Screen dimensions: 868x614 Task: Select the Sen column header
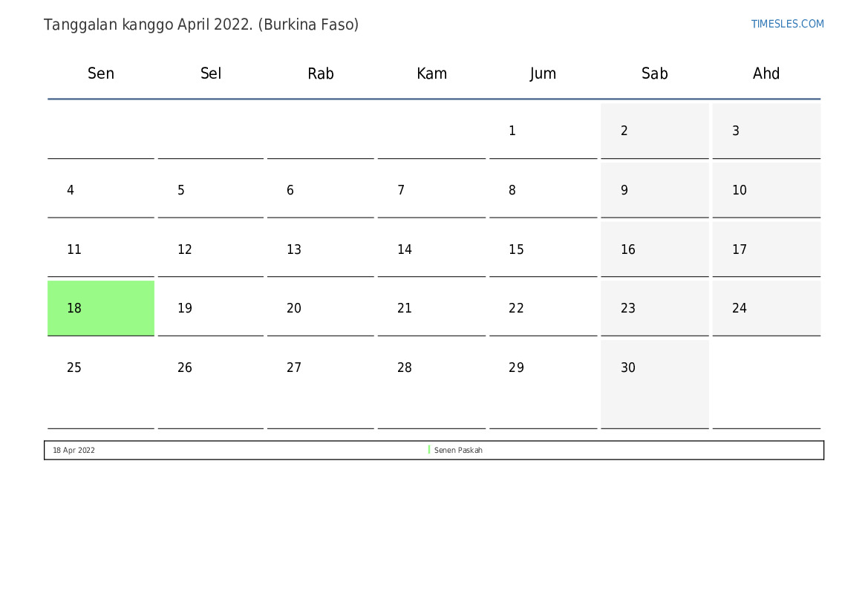click(101, 74)
